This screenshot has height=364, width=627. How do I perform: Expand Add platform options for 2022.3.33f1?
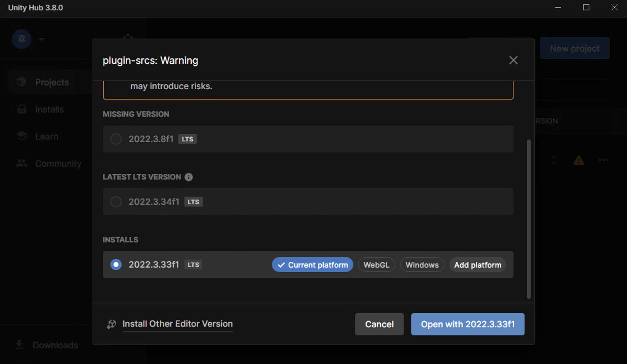coord(477,265)
